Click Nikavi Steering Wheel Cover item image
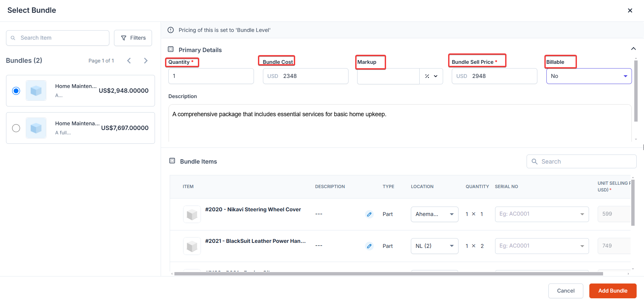 (x=192, y=214)
